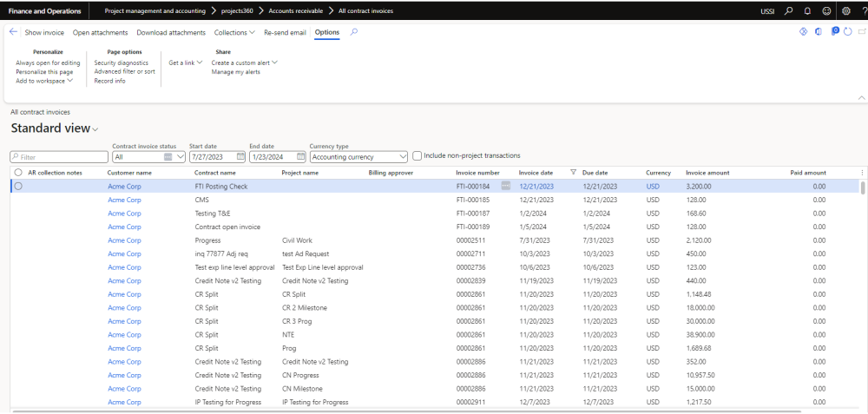
Task: Open the Contract invoice status dropdown
Action: coord(181,157)
